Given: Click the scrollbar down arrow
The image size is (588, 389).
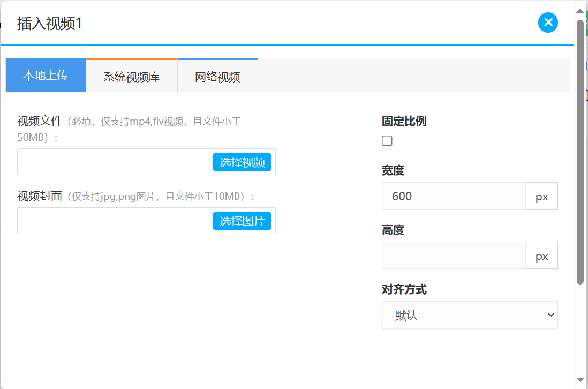Looking at the screenshot, I should tap(580, 379).
